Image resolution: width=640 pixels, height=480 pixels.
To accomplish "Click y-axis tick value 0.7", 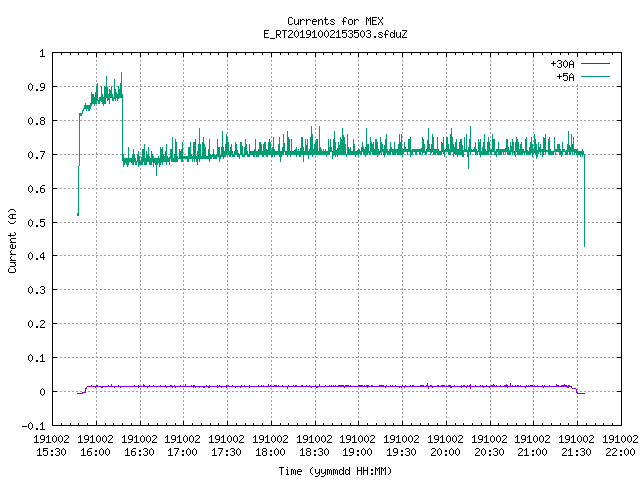I will coord(36,155).
